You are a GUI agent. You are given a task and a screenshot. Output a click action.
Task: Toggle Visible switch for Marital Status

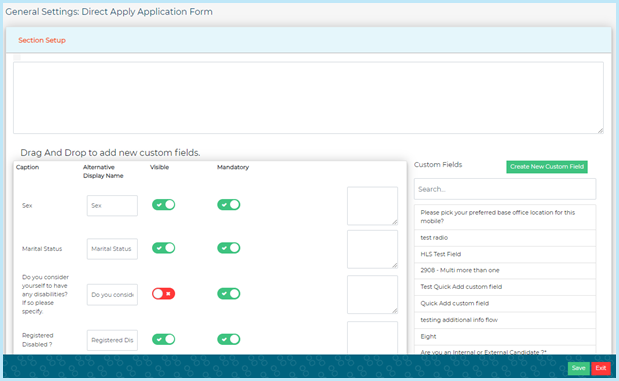tap(163, 248)
